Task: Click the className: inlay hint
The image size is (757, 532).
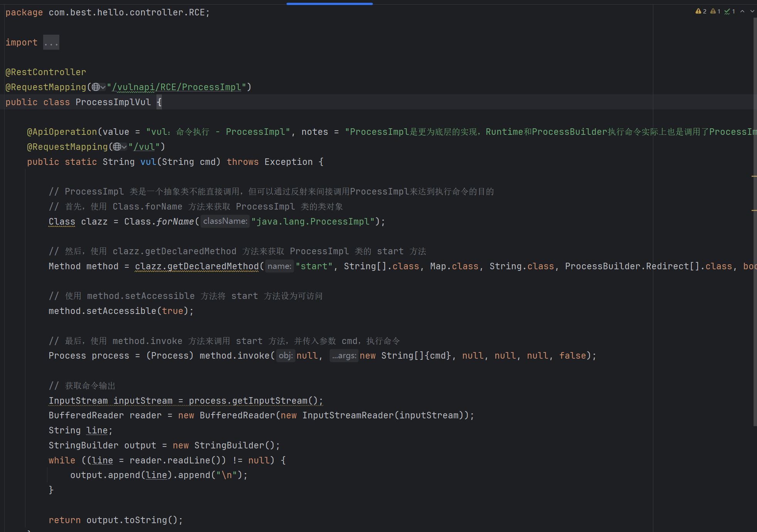Action: point(225,222)
